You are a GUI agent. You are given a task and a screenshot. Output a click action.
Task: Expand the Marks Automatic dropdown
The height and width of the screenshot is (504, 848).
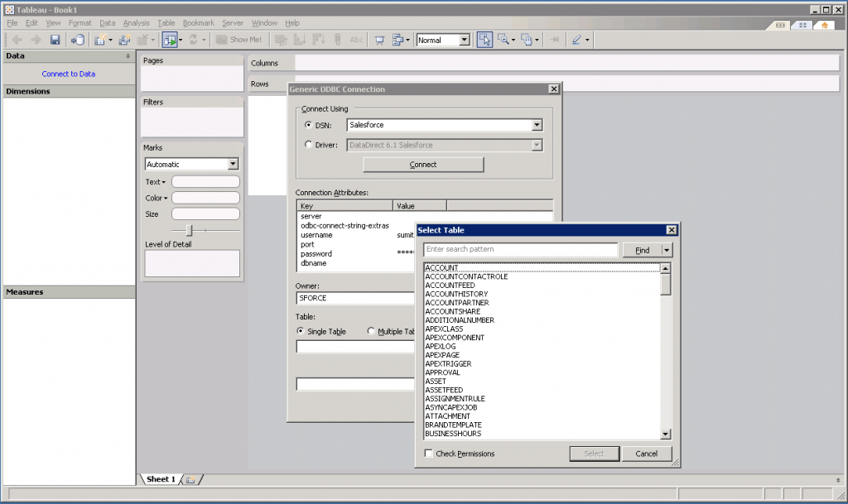[x=233, y=165]
